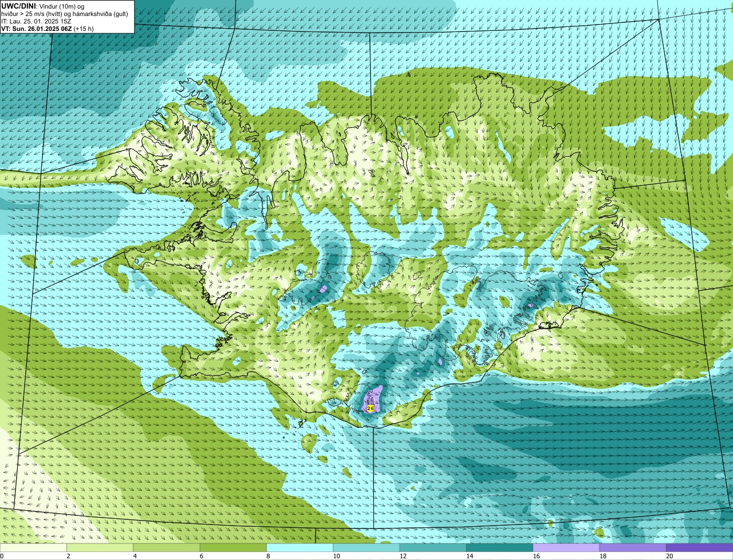
Task: Click the '10' tick label on the color scale
Action: pos(336,556)
